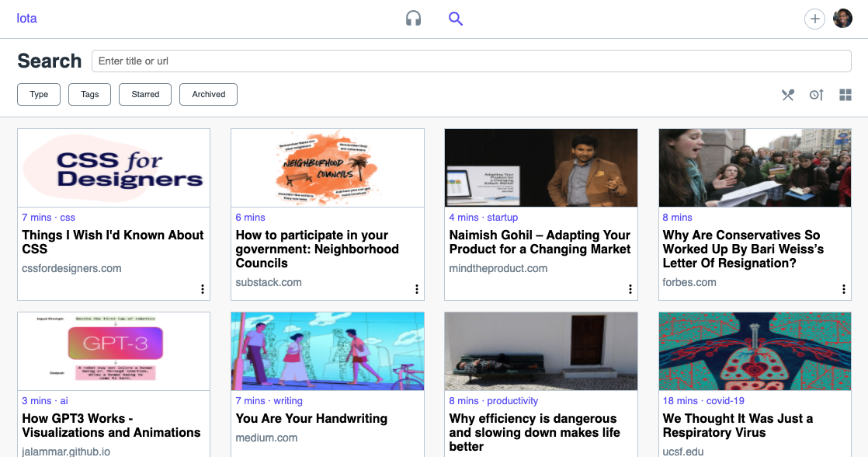Click the crossed knife and spoon icon
Screen dimensions: 868x457
788,95
